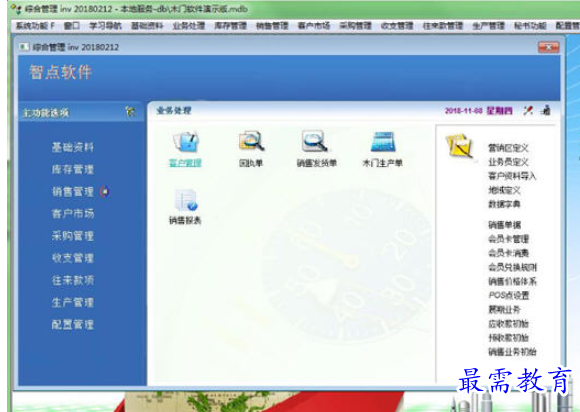
Task: Open the 销售价格体系 link
Action: 512,281
